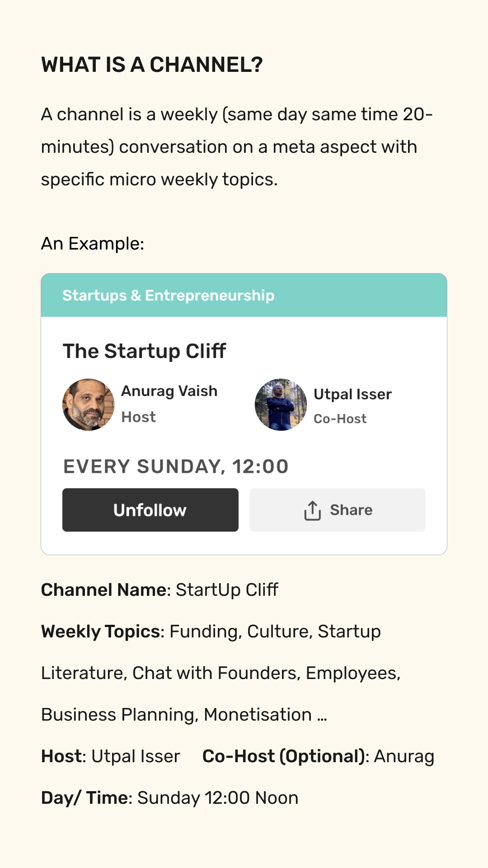Click the Co-Host label under Utpal Isser

click(x=340, y=419)
